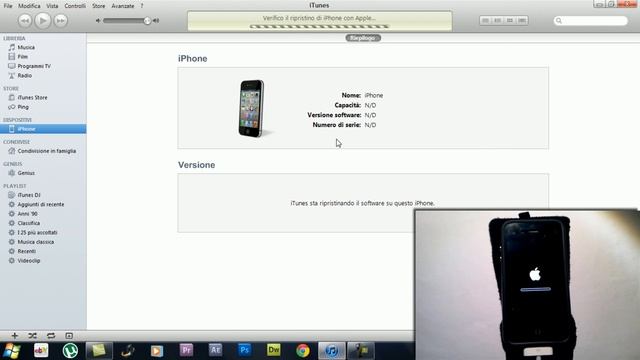Open the Store menu

(98, 6)
